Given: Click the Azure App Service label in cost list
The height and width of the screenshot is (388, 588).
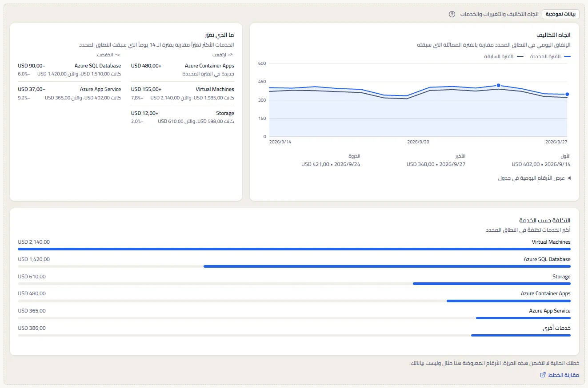Looking at the screenshot, I should click(550, 311).
